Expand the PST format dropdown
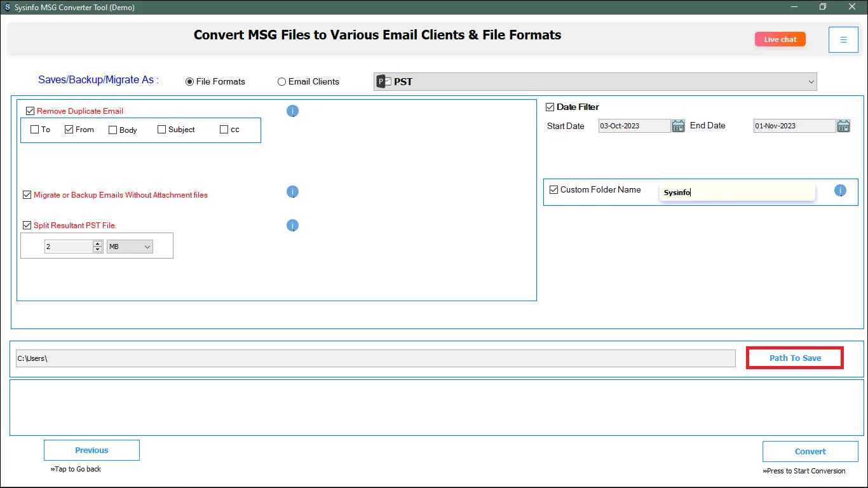This screenshot has width=868, height=488. pos(811,82)
